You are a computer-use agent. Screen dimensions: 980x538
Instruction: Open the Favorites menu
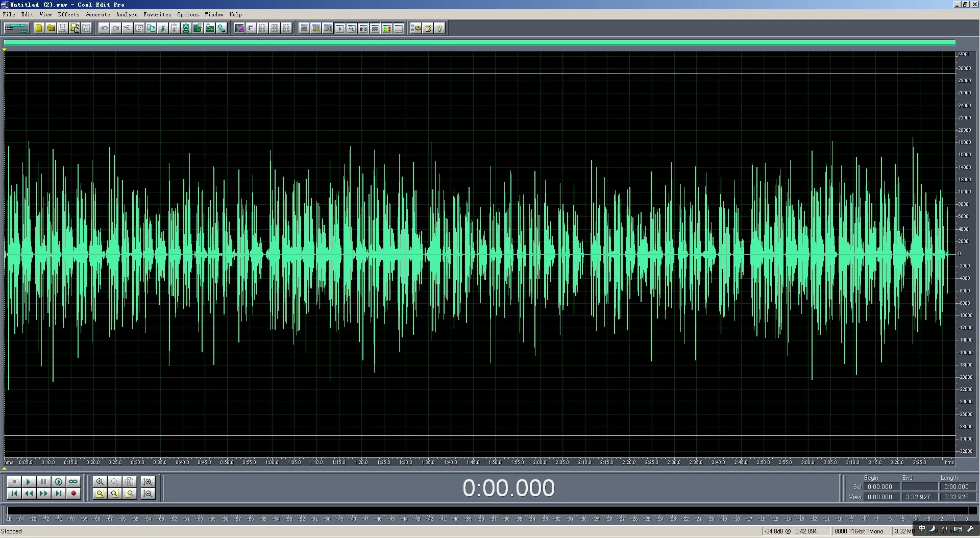[157, 14]
